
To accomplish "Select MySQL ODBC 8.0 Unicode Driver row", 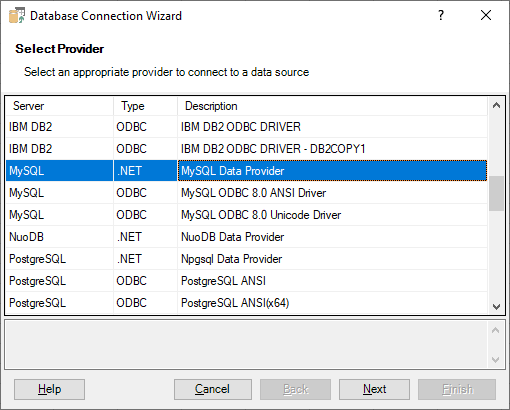I will 247,215.
